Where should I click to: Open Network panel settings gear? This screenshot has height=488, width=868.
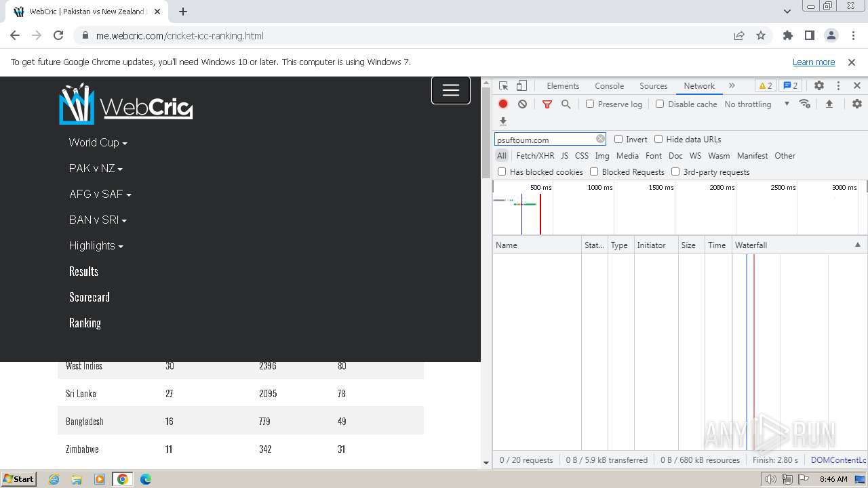pyautogui.click(x=857, y=104)
